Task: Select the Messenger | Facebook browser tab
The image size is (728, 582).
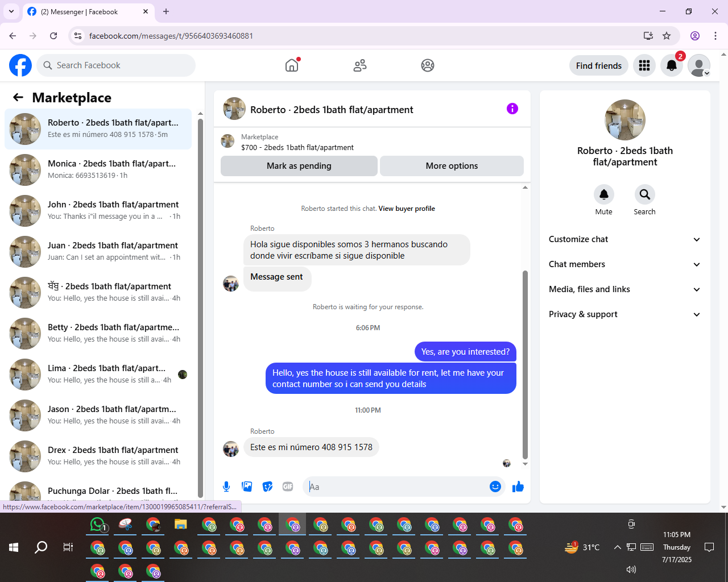Action: (88, 11)
